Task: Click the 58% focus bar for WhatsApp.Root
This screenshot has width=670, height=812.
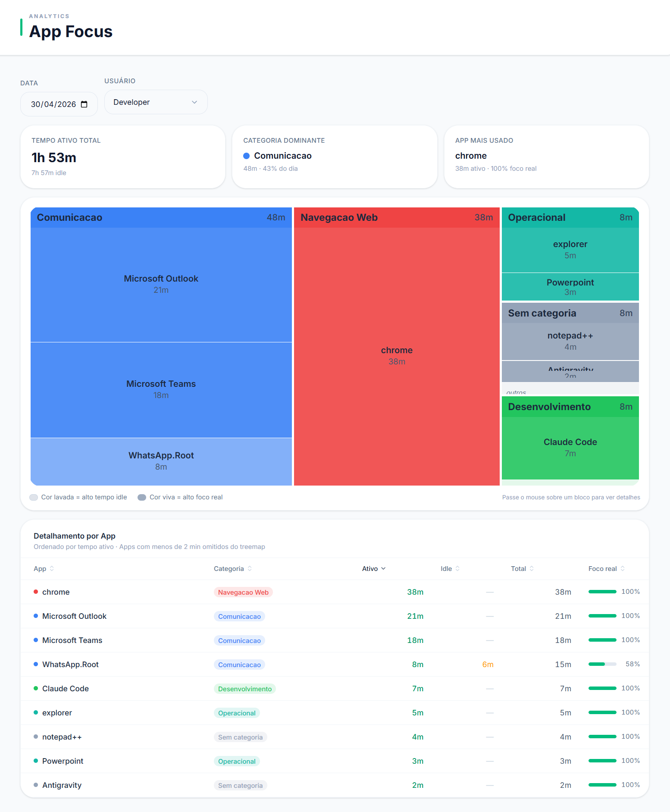Action: [x=602, y=664]
